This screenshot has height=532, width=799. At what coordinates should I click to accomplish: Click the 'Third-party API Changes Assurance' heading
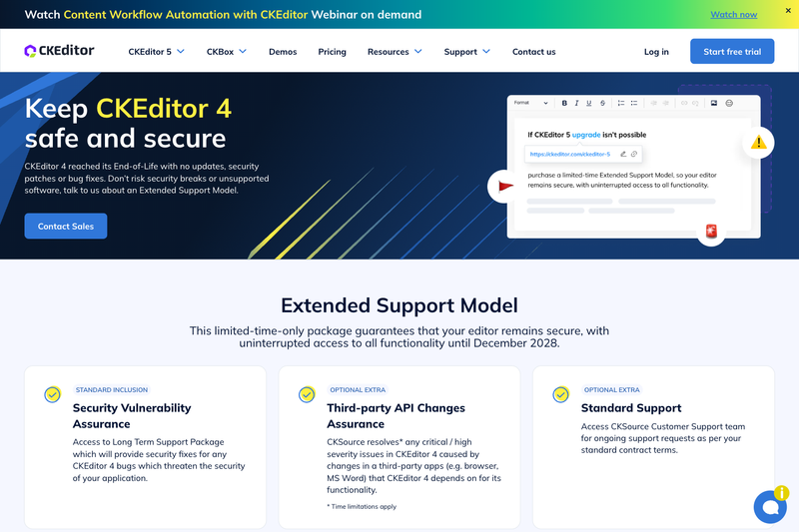pos(396,416)
